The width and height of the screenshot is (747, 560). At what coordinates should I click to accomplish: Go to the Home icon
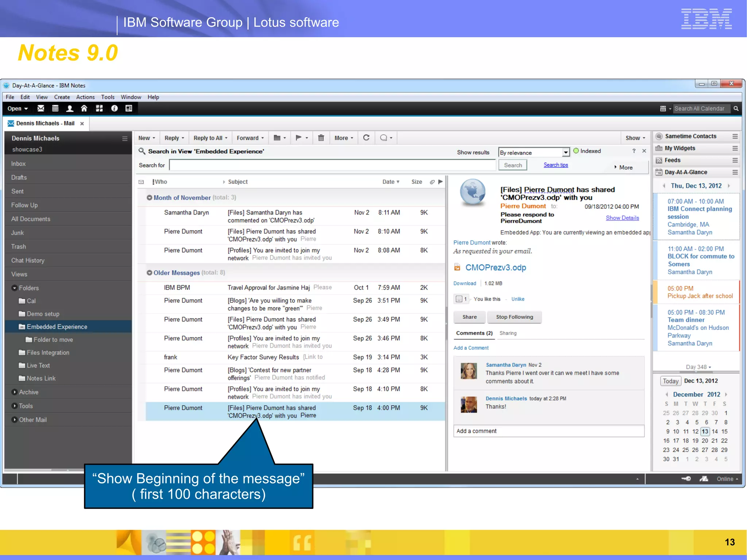click(84, 108)
